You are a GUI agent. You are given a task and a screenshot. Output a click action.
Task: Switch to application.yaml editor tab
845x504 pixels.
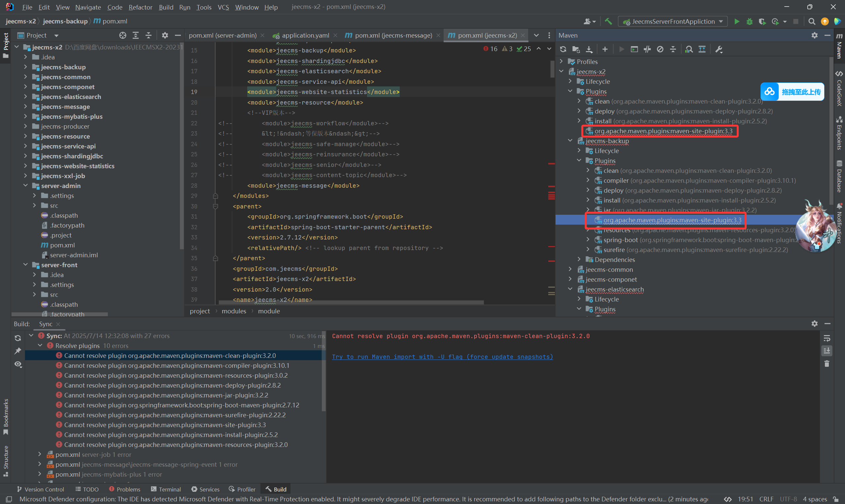305,35
